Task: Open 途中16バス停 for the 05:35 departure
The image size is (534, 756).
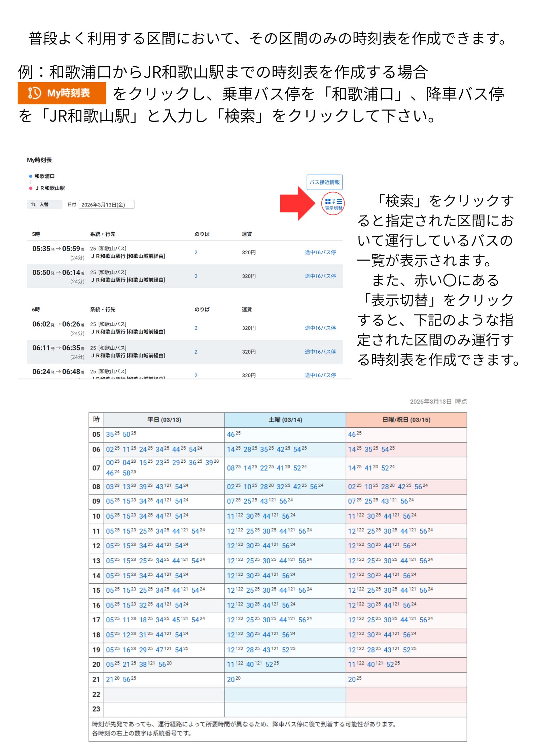Action: 320,252
